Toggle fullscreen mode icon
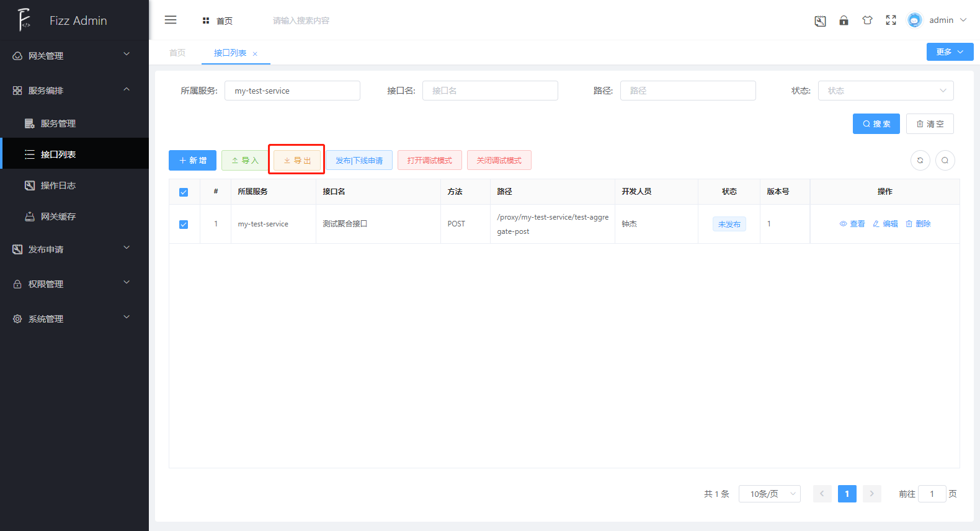The image size is (980, 531). point(891,20)
